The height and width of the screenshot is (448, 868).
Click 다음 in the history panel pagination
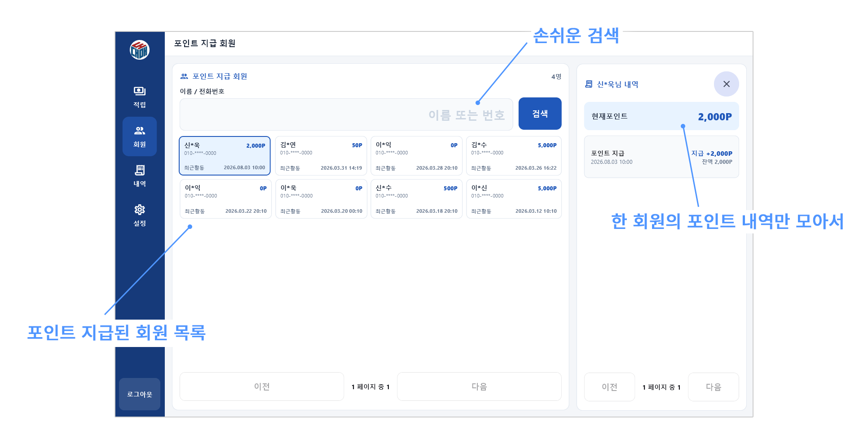tap(713, 387)
